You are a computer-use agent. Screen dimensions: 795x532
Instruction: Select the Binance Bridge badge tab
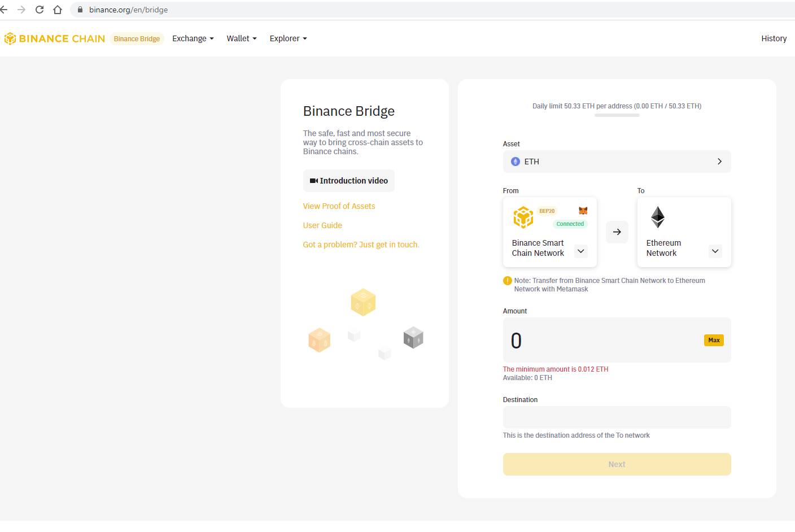tap(137, 38)
